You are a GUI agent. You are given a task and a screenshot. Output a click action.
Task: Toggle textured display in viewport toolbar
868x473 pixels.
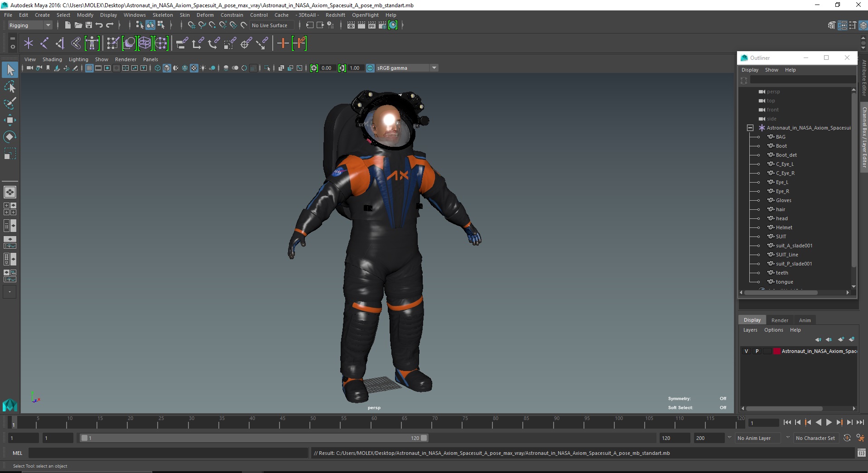click(194, 68)
